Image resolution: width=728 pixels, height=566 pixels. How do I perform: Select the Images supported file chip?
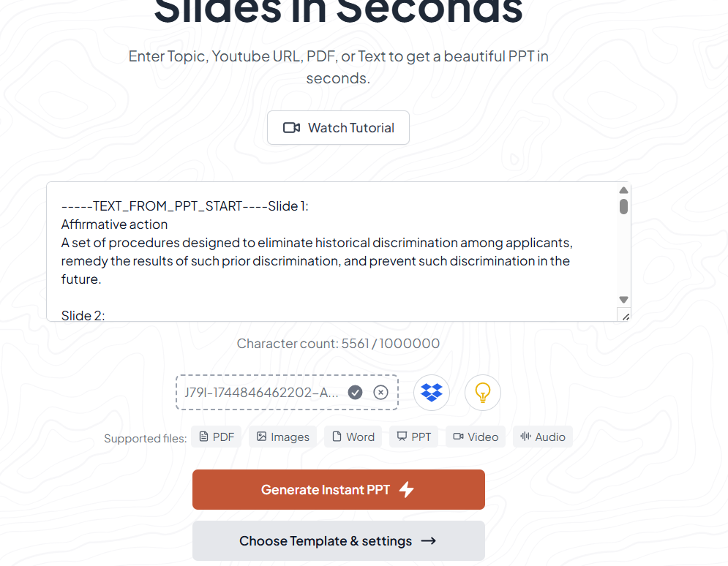pos(283,437)
